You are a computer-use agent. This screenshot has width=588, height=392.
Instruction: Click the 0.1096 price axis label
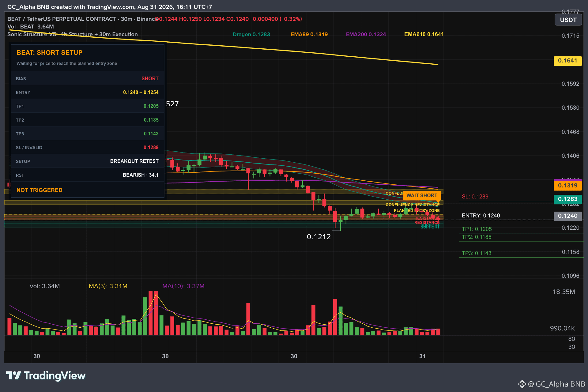(x=571, y=276)
